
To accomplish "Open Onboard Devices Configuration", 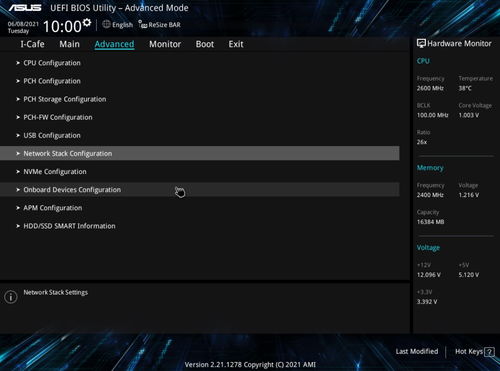I will [200, 190].
